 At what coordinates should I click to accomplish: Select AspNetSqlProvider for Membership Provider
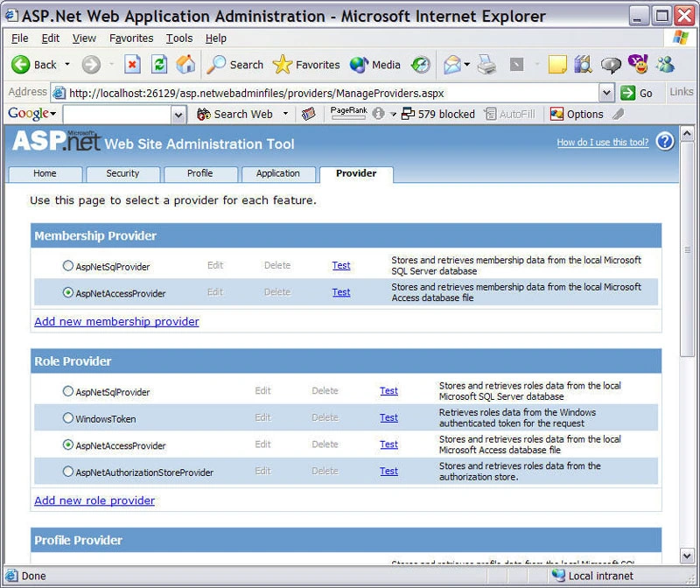pos(68,266)
